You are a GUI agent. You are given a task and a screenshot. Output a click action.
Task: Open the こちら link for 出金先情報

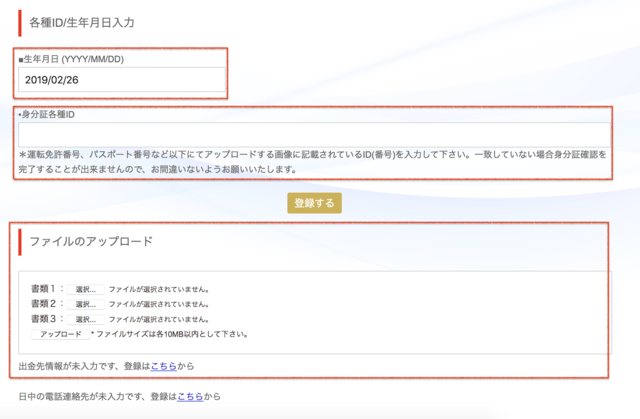coord(162,366)
